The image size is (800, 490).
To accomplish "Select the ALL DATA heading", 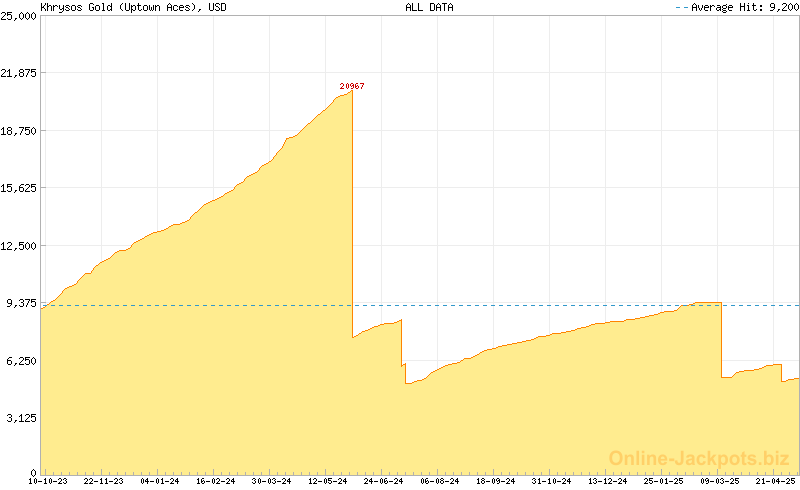I will coord(429,7).
